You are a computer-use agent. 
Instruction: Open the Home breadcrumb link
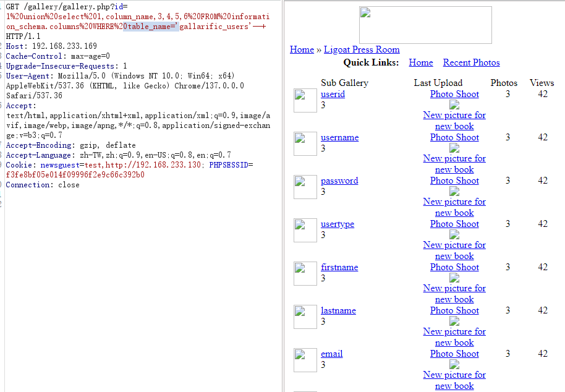tap(302, 49)
